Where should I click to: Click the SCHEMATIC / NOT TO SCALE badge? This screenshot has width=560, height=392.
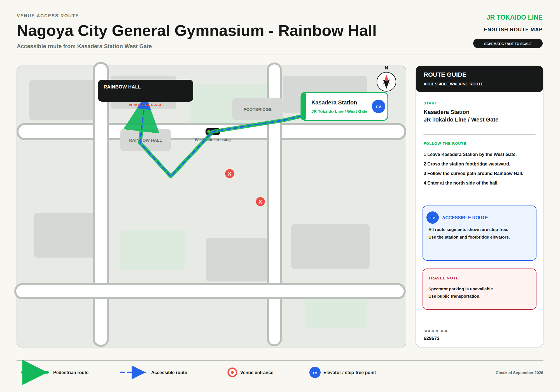tap(508, 44)
